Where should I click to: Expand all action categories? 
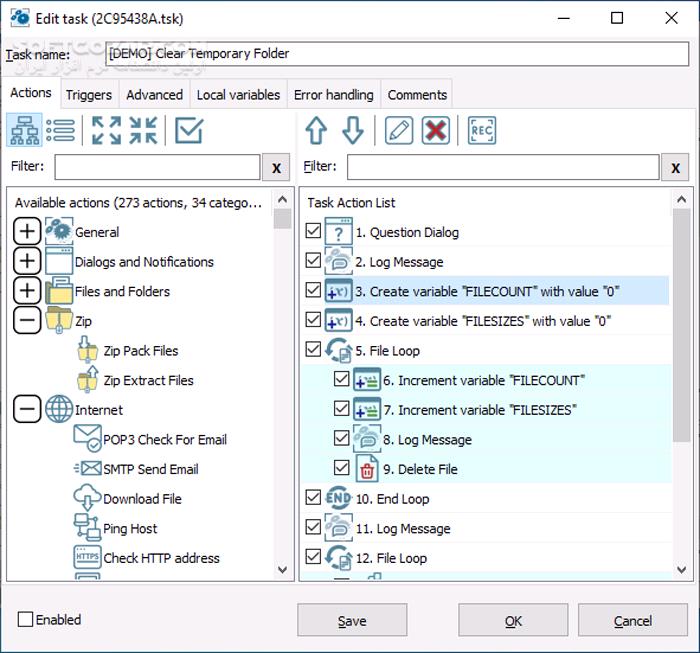[x=106, y=130]
